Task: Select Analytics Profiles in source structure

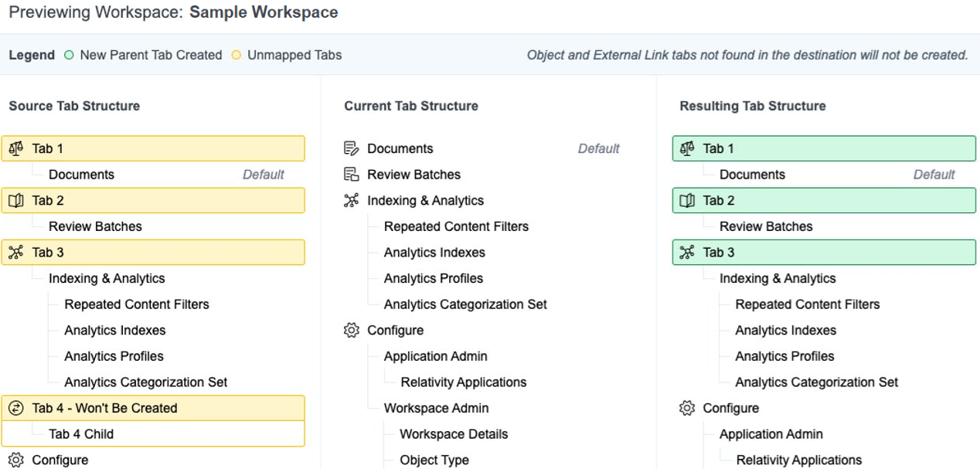Action: point(114,356)
